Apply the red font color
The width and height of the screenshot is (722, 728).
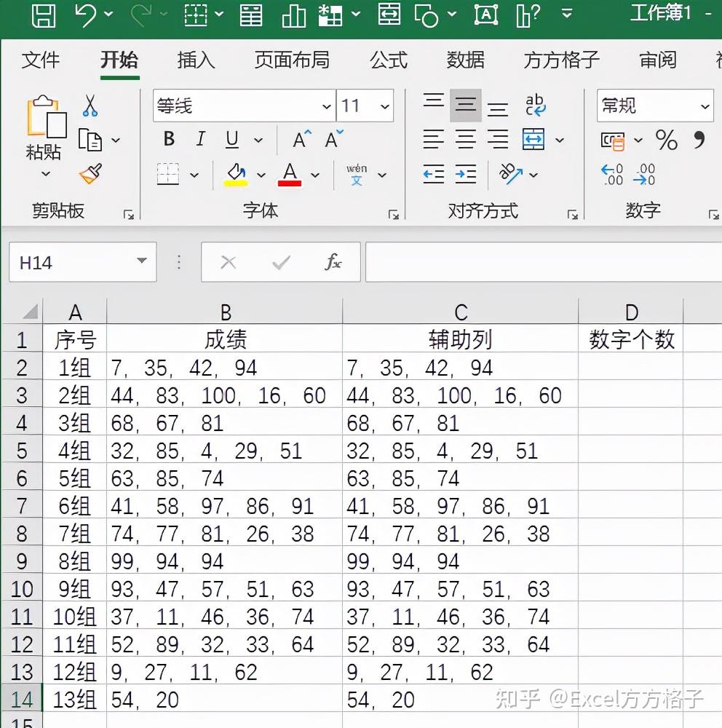pos(290,175)
